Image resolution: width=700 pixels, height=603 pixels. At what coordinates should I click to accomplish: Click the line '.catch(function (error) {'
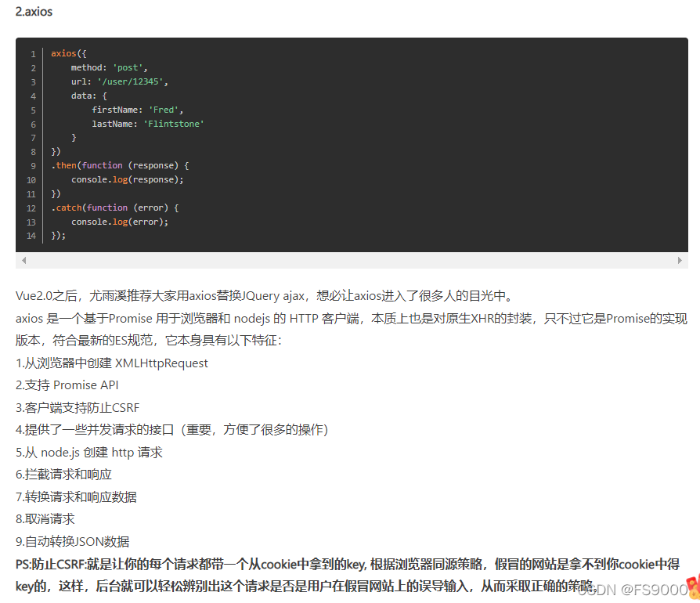(x=115, y=208)
